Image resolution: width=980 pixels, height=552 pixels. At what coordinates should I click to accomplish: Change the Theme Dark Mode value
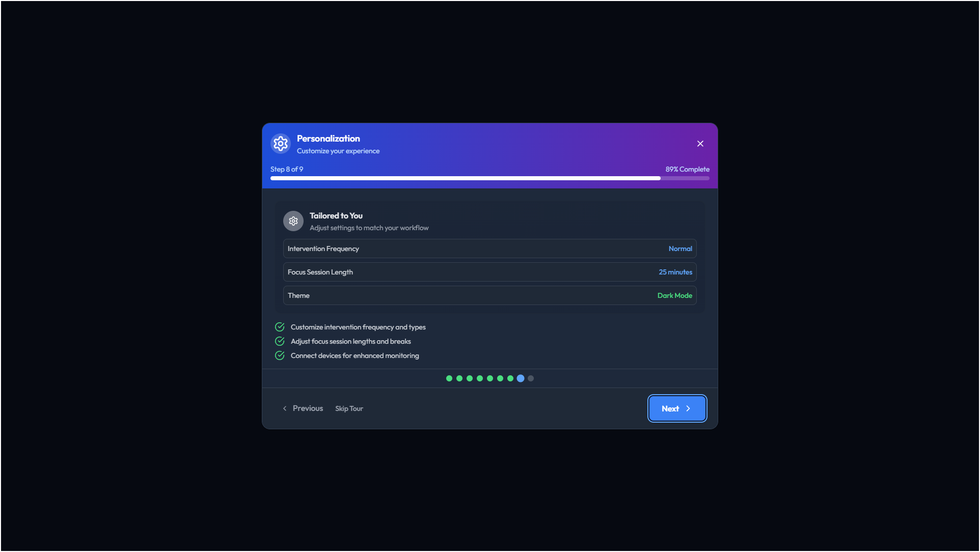tap(674, 295)
